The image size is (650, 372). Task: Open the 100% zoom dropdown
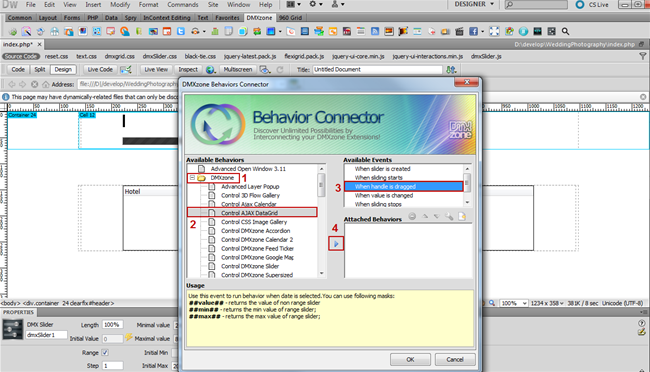click(514, 303)
